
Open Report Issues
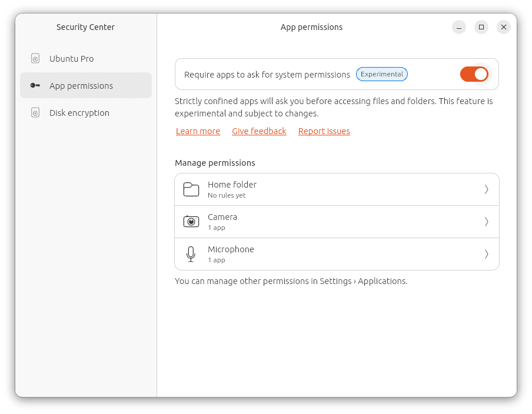pos(324,131)
